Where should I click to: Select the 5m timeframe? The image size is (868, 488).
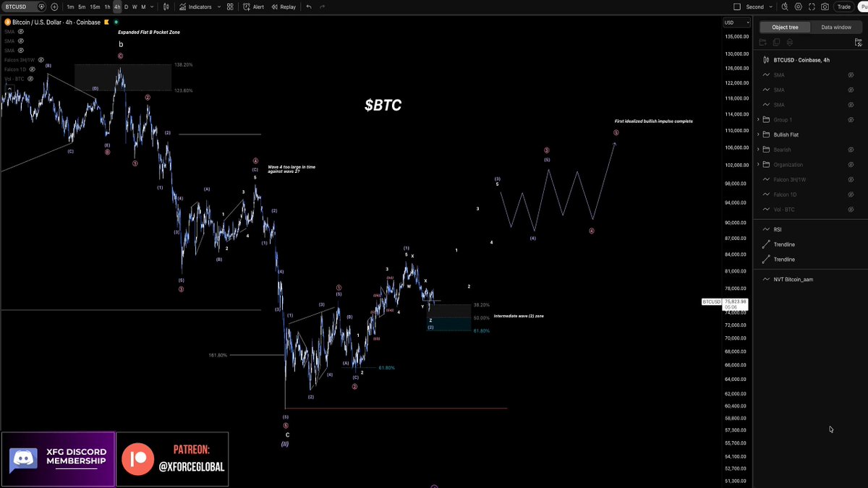tap(82, 7)
